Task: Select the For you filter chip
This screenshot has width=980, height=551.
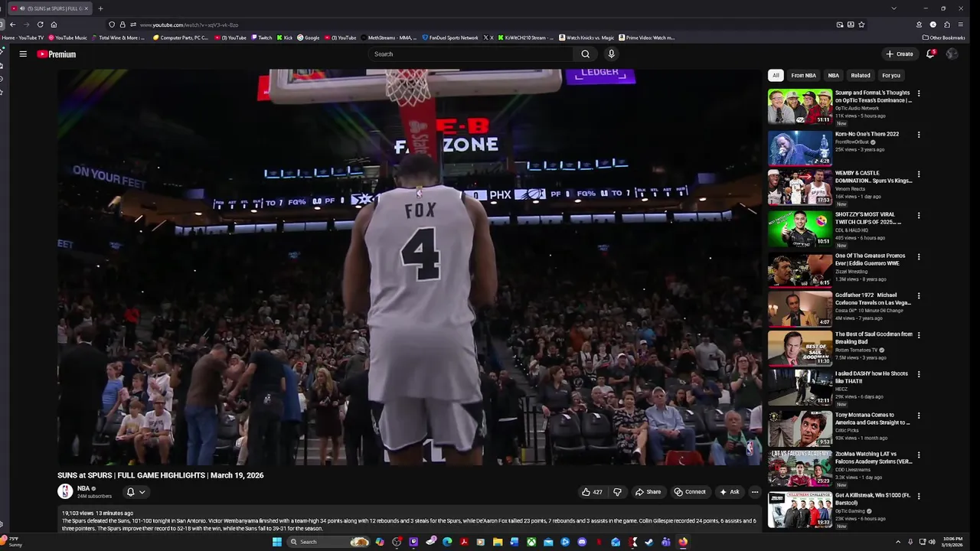Action: tap(891, 75)
